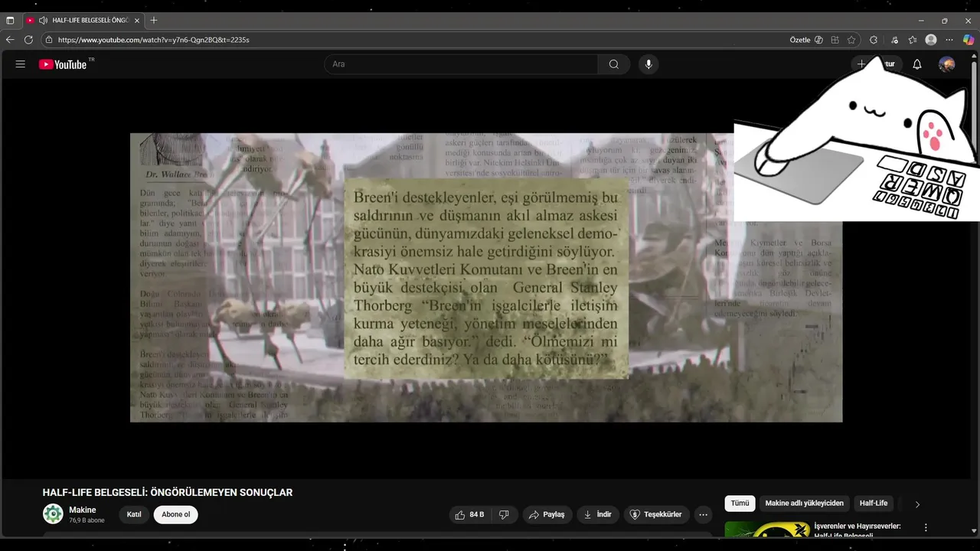Like the video, 84 B
This screenshot has width=980, height=551.
click(x=469, y=514)
